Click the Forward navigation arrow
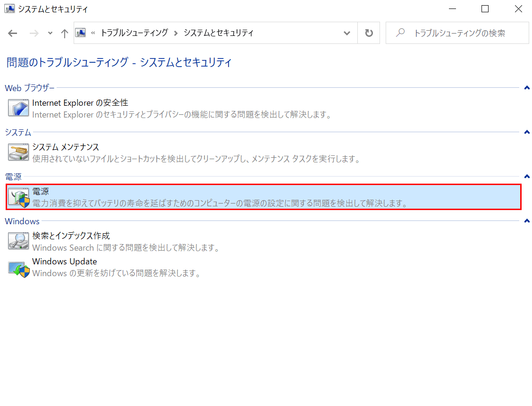532x406 pixels. (34, 33)
